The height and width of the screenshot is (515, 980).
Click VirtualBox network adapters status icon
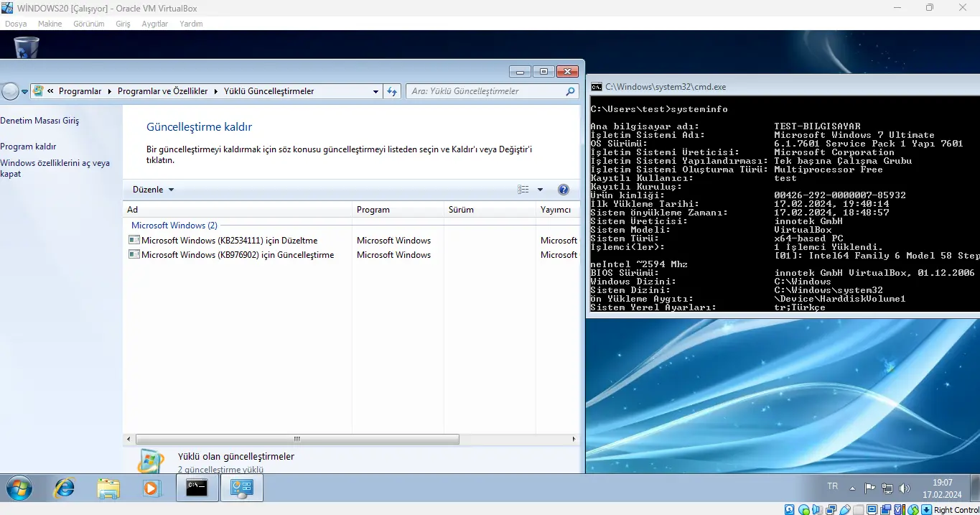(831, 509)
